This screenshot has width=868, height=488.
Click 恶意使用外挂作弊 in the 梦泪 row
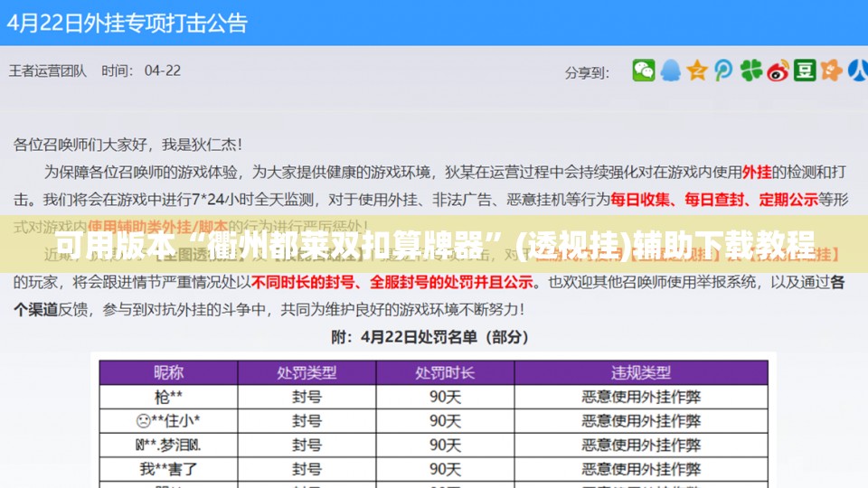(641, 445)
